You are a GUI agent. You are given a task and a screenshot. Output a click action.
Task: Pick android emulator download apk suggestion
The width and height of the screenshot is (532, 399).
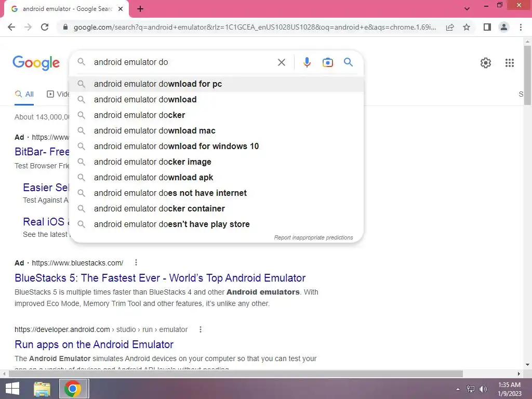coord(217,178)
